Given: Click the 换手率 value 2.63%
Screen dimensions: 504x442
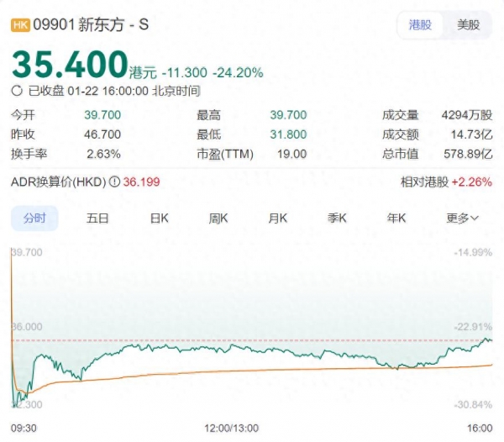Looking at the screenshot, I should (x=103, y=154).
